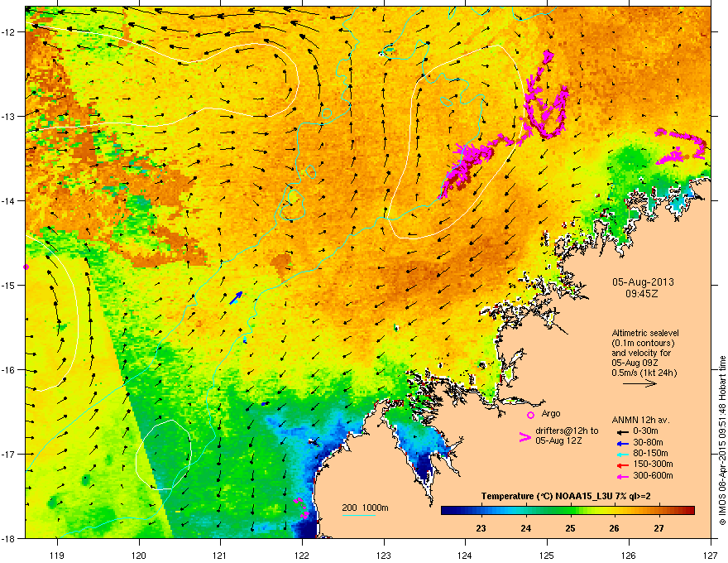This screenshot has width=728, height=563.
Task: Click the 'Argo' legend label
Action: point(551,413)
